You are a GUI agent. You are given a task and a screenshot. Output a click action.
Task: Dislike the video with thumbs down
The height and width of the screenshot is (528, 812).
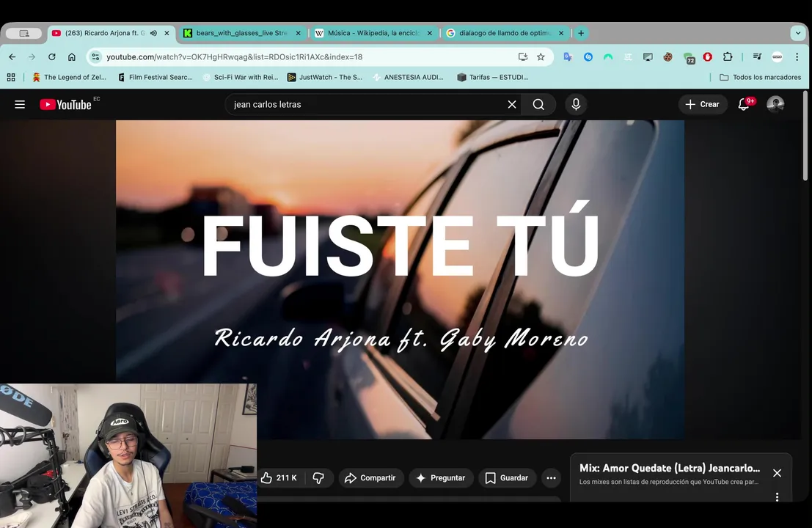[318, 478]
